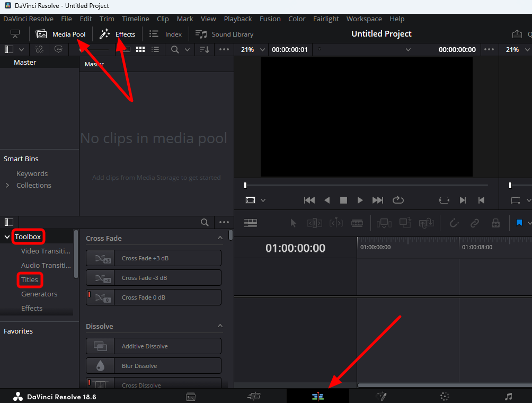Search the effects library
The width and height of the screenshot is (532, 403).
pyautogui.click(x=205, y=222)
